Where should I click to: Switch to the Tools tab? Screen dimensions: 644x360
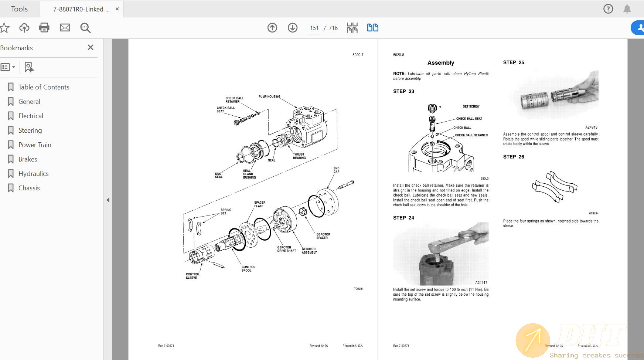(19, 9)
